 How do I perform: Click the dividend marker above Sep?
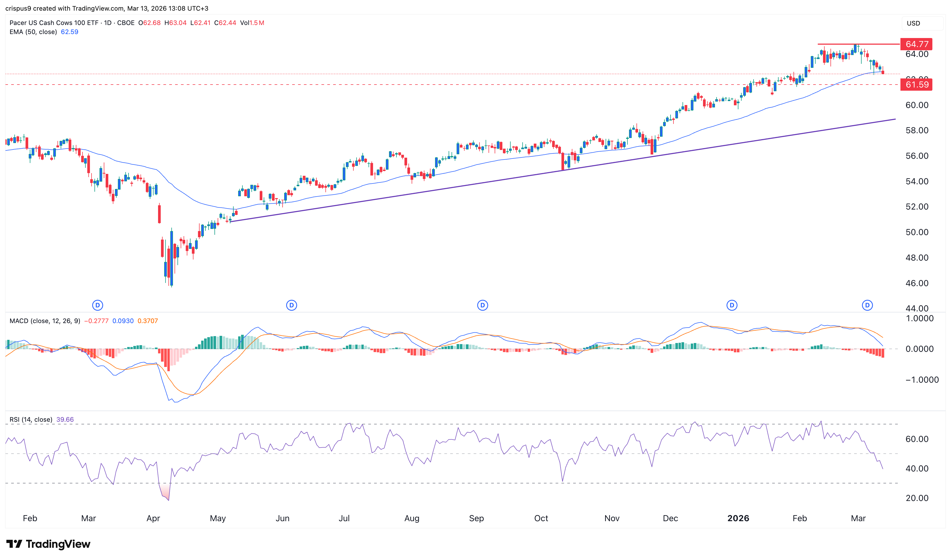tap(482, 305)
